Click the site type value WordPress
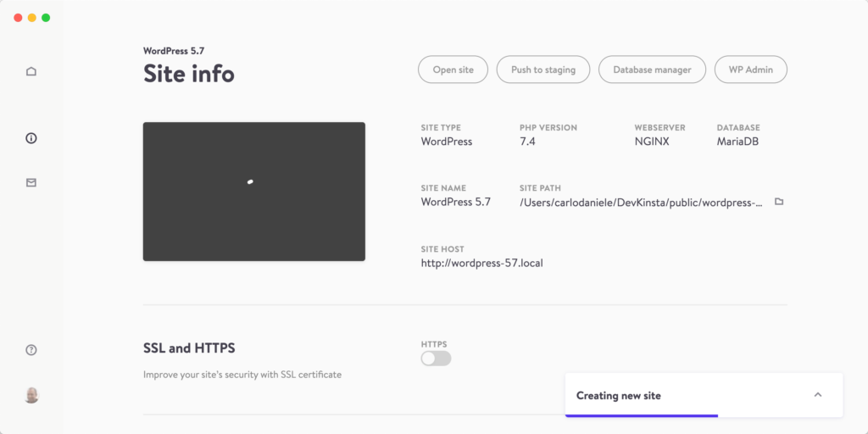The height and width of the screenshot is (434, 868). tap(447, 142)
